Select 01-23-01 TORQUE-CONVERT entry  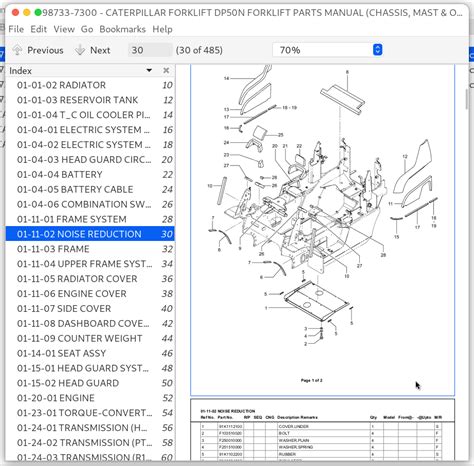click(90, 413)
